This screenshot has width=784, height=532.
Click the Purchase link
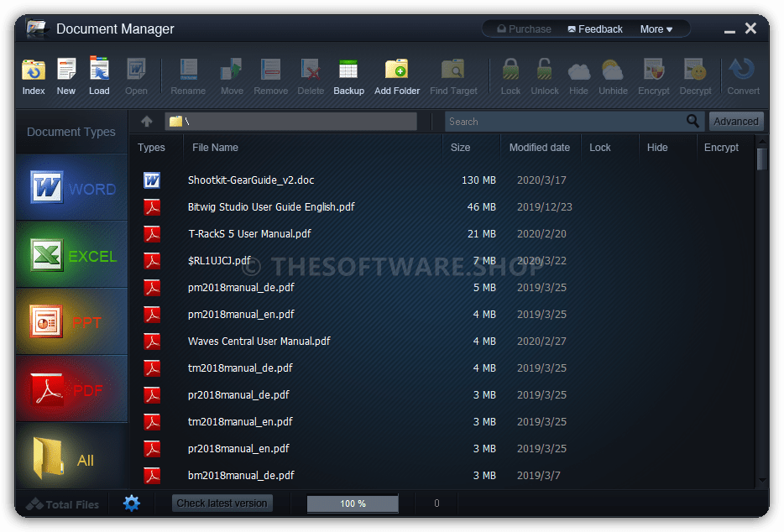click(524, 29)
